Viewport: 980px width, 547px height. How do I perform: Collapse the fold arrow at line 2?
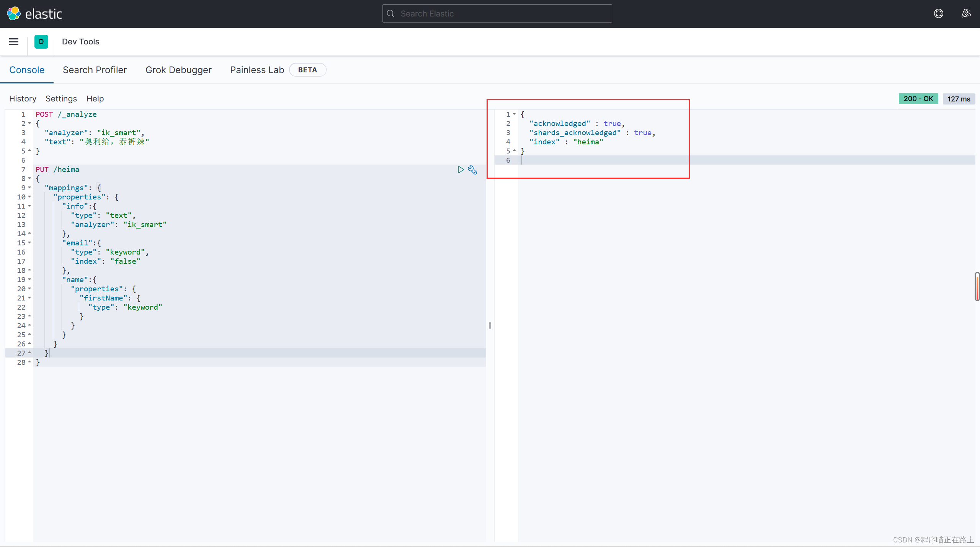29,123
